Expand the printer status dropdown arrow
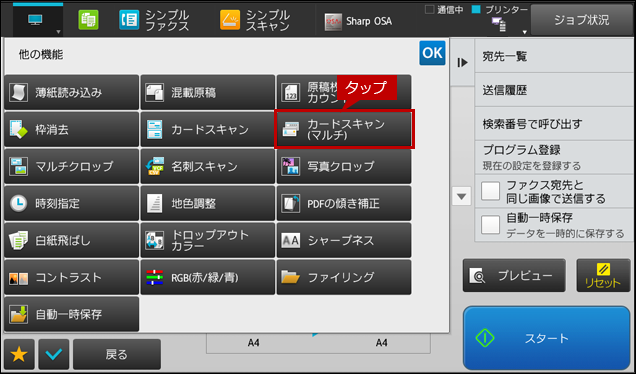 click(524, 32)
